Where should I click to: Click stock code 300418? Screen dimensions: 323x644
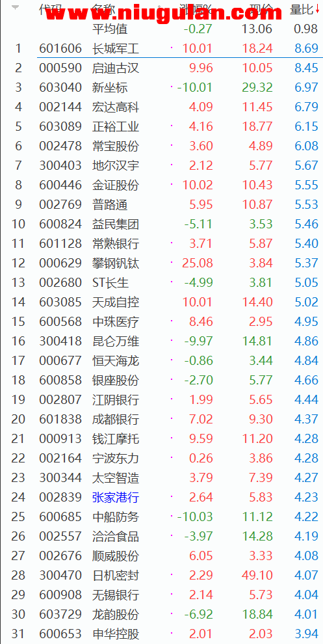coord(60,342)
